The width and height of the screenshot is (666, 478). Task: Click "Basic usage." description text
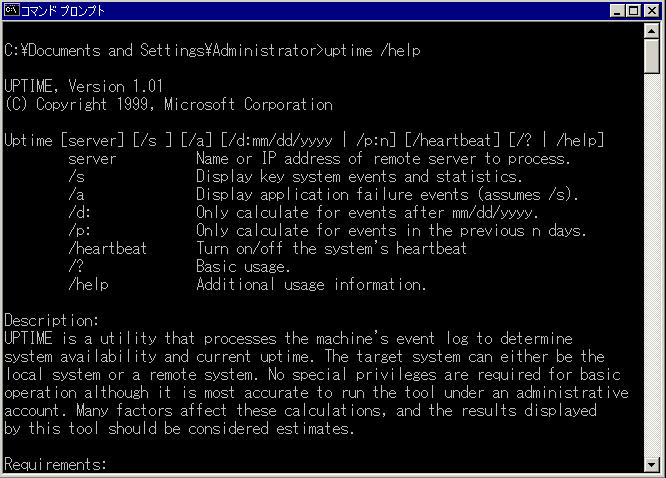[243, 266]
